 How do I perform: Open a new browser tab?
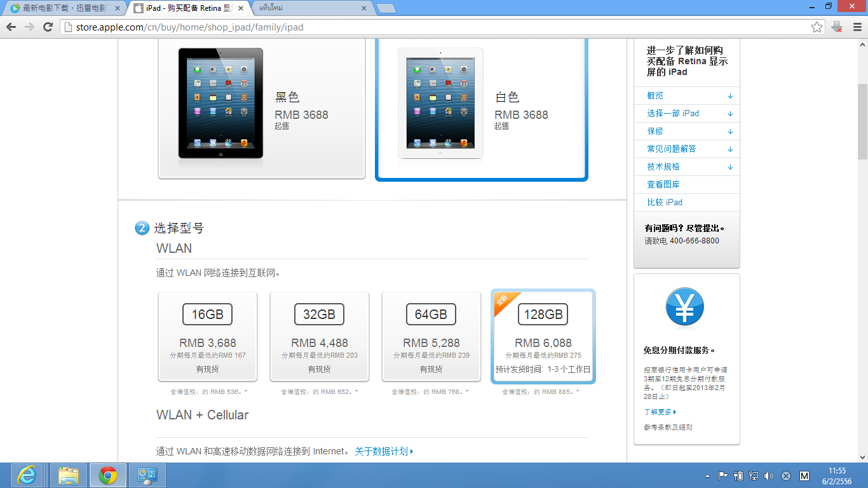click(x=386, y=8)
